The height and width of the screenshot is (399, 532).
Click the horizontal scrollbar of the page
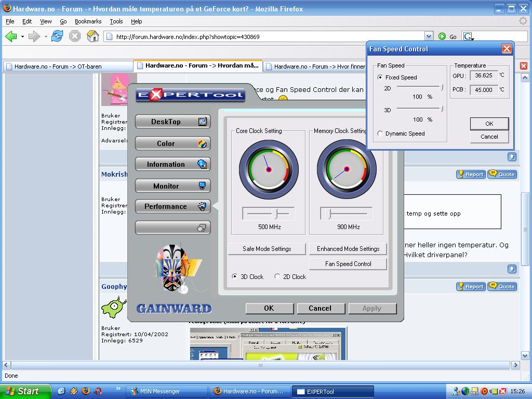coord(260,365)
